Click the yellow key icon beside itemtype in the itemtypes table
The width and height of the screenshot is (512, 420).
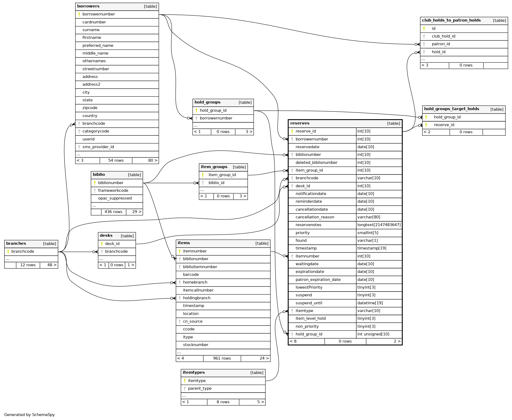185,381
